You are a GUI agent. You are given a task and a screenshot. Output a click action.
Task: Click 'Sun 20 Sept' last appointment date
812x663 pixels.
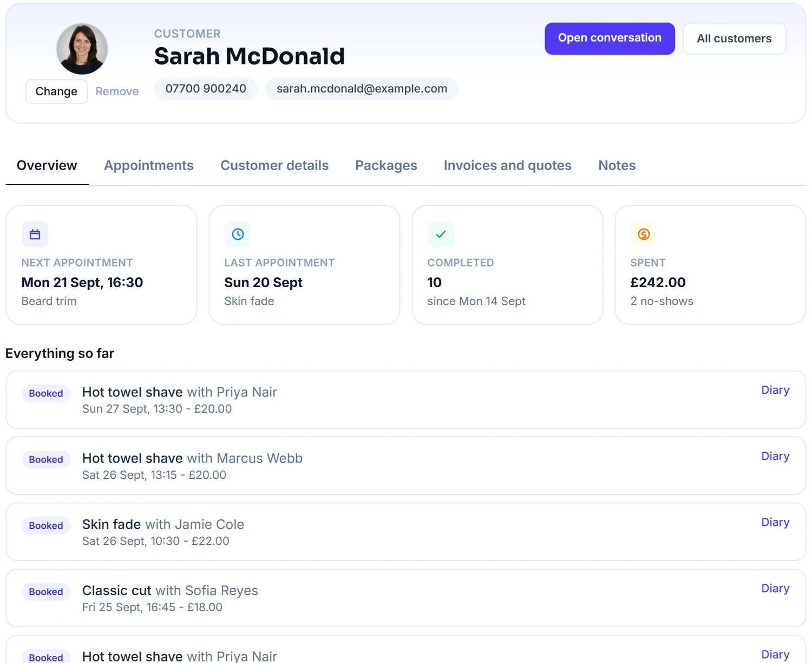(x=264, y=282)
